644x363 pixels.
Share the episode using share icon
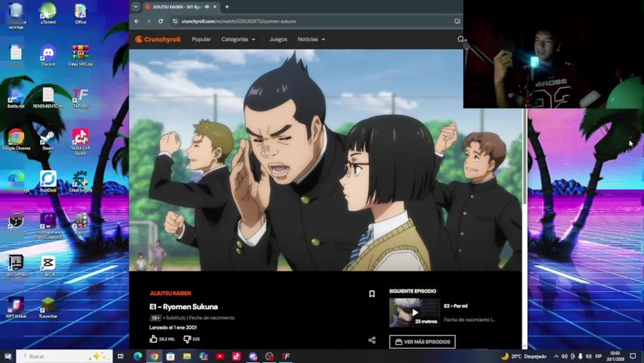[x=372, y=340]
